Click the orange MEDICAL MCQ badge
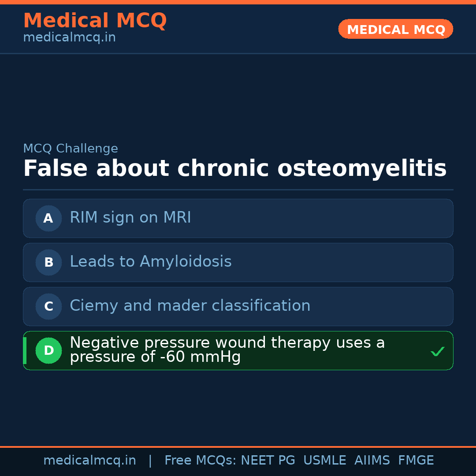This screenshot has height=476, width=476. [x=396, y=29]
